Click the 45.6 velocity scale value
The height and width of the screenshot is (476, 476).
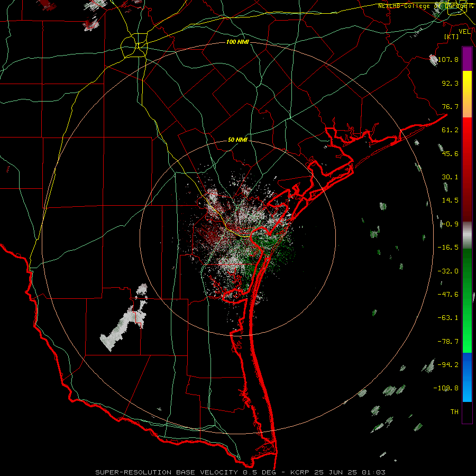tap(450, 153)
